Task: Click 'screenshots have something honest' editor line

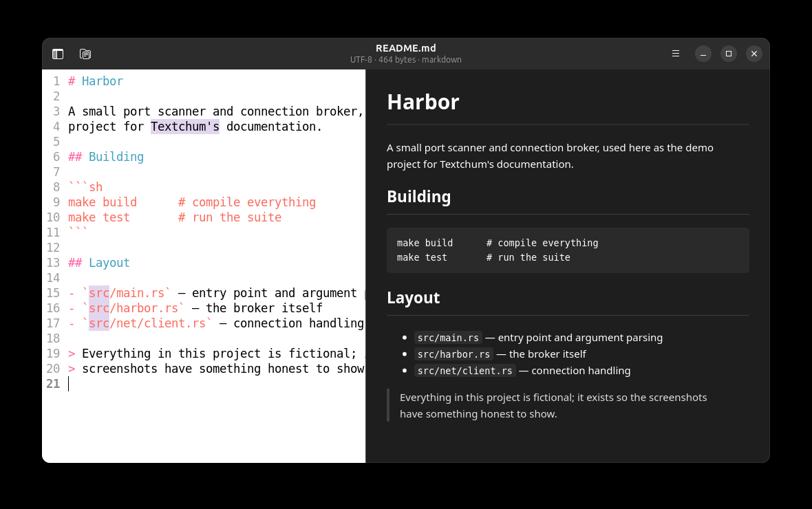Action: point(216,369)
